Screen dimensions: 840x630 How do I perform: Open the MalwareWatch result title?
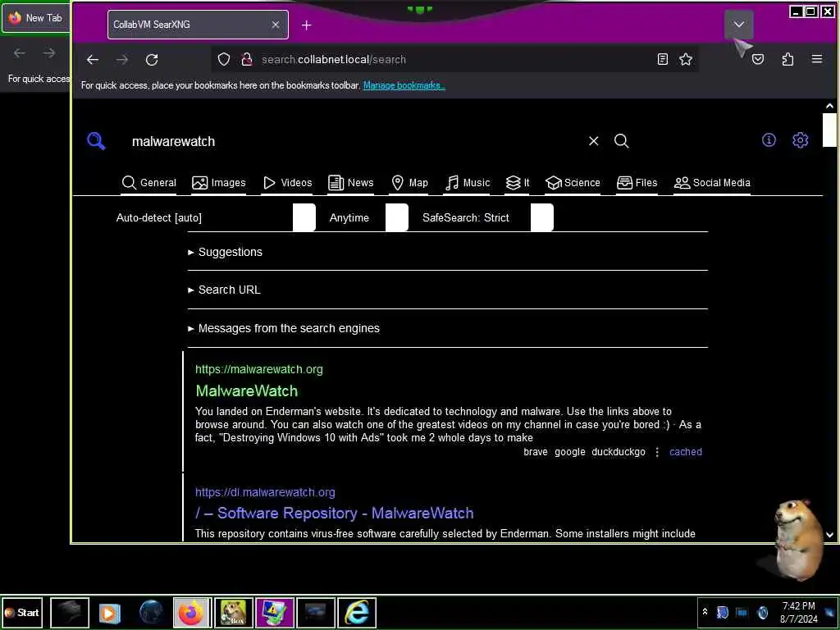[246, 390]
